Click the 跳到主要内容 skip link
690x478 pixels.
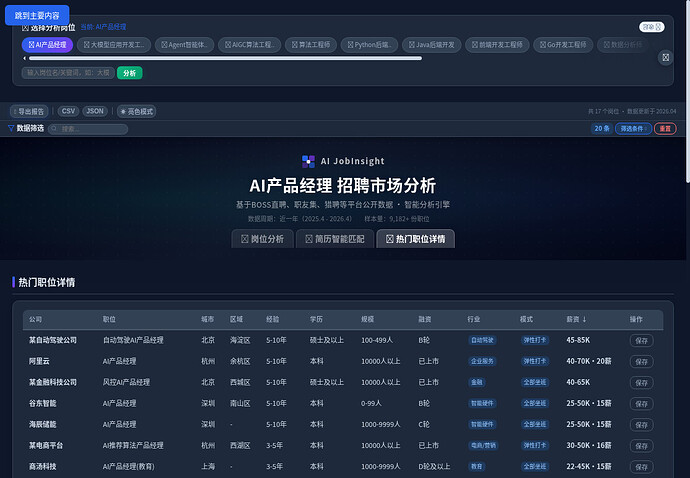(37, 15)
